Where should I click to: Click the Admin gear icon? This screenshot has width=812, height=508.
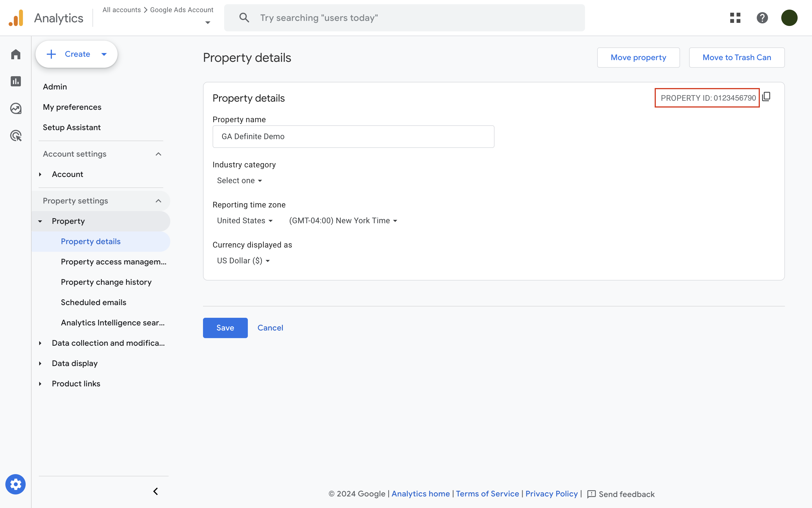[16, 484]
